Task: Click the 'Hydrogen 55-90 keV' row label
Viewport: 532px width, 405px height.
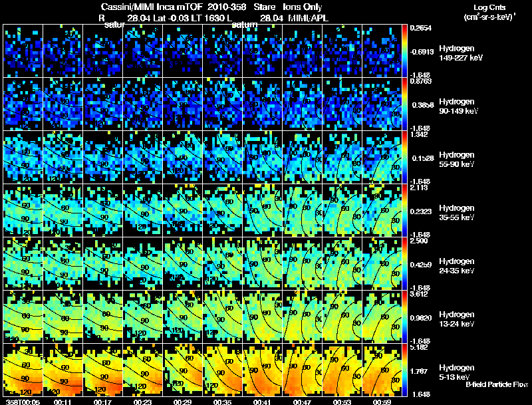Action: point(457,159)
